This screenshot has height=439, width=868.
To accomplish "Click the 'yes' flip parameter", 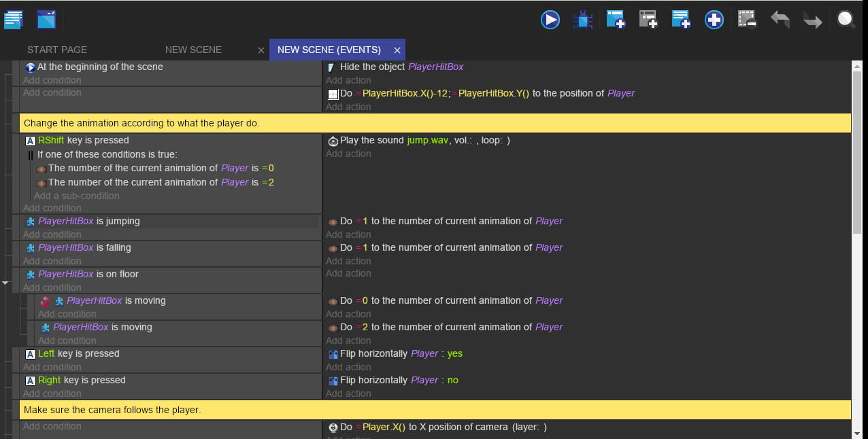I will click(x=455, y=353).
